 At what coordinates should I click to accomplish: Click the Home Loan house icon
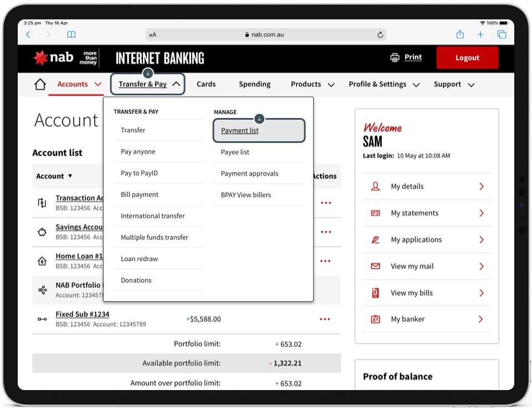(42, 261)
